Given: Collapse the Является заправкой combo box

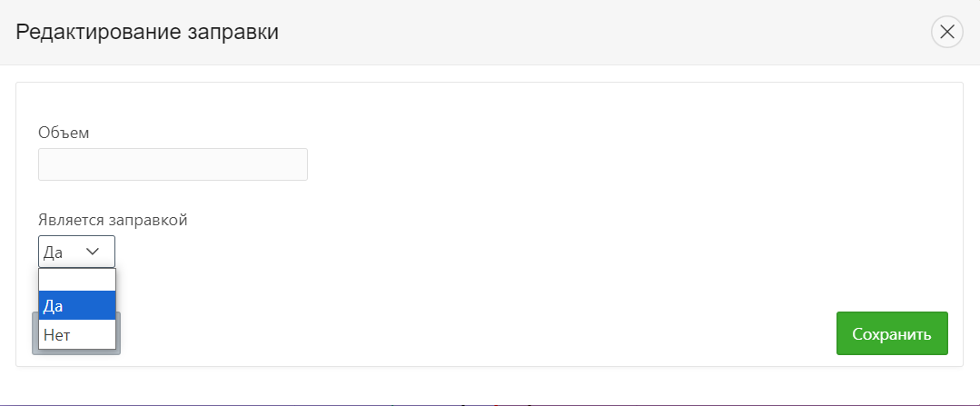Looking at the screenshot, I should click(x=76, y=252).
